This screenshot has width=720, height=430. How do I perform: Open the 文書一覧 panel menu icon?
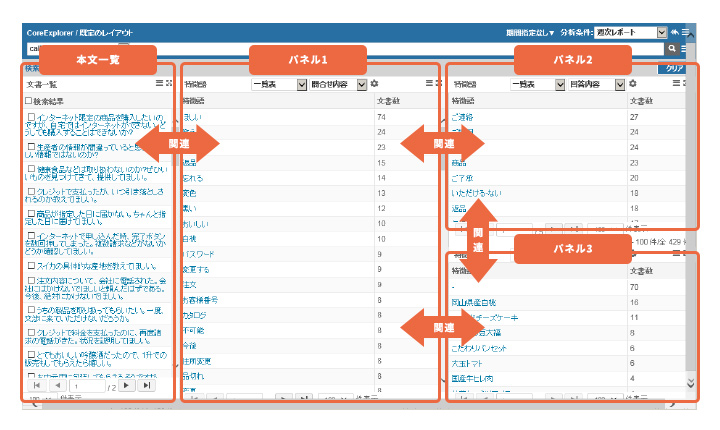[159, 85]
